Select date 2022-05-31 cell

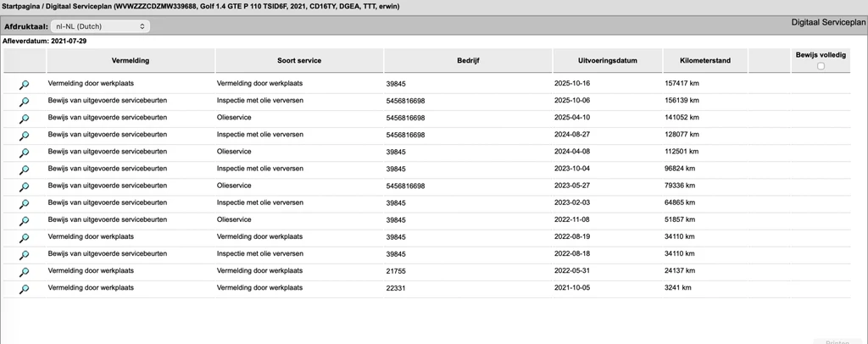click(572, 271)
